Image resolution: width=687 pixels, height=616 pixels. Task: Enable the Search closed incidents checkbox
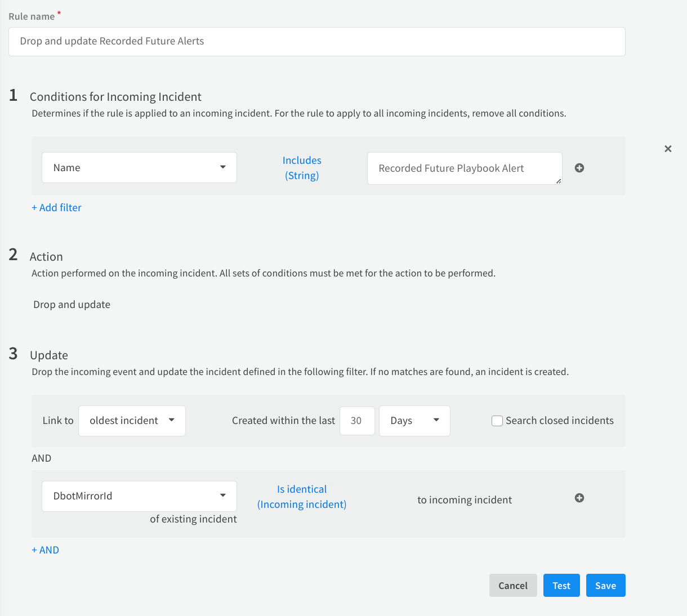[x=497, y=421]
